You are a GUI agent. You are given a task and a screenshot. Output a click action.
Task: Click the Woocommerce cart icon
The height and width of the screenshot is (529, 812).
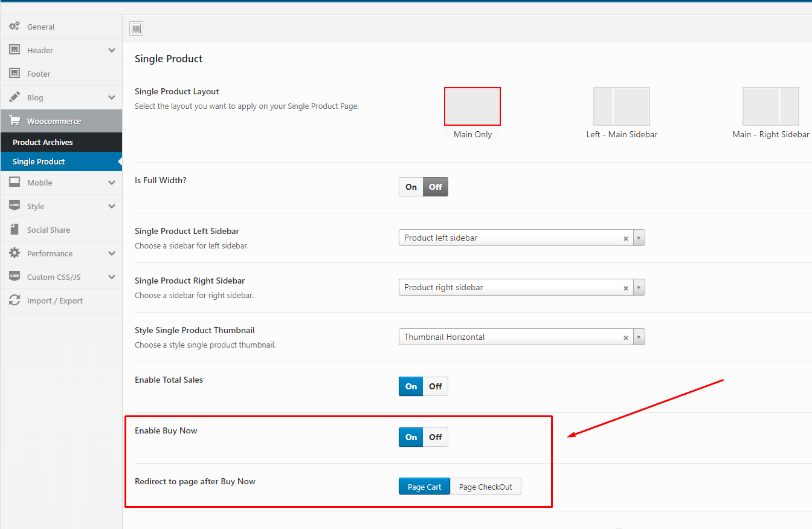[x=14, y=121]
